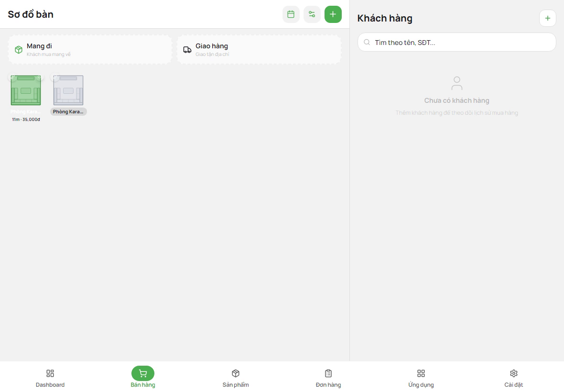
Task: Click the Bán hàng shopping cart icon
Action: coord(143,373)
